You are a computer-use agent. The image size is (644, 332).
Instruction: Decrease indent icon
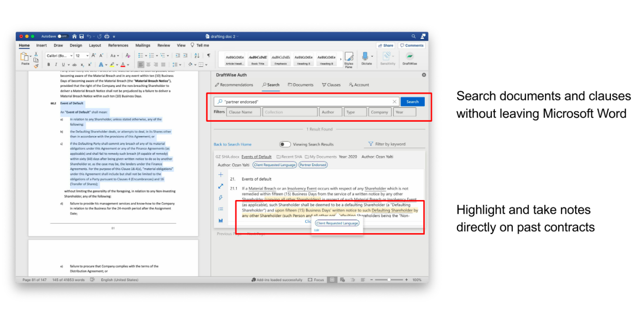178,55
